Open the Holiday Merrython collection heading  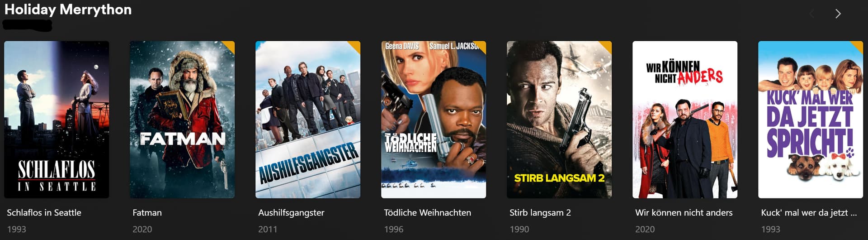(68, 10)
